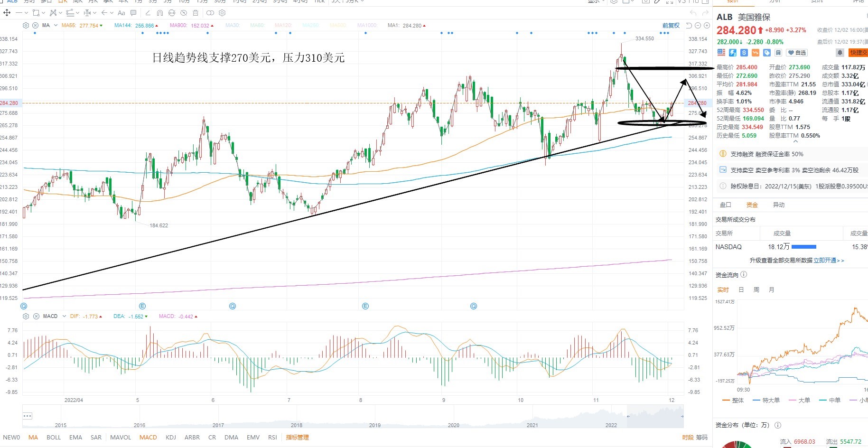868x448 pixels.
Task: Select 周 in capital flow period
Action: coord(756,289)
